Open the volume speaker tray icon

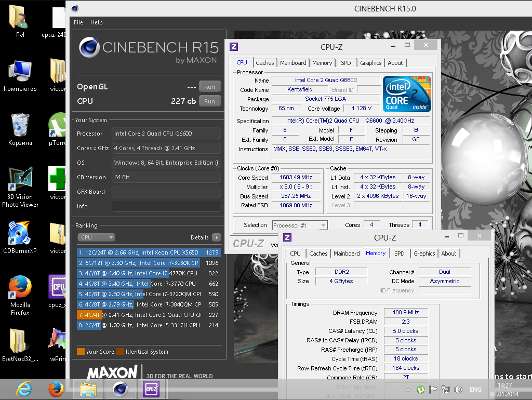coord(458,390)
